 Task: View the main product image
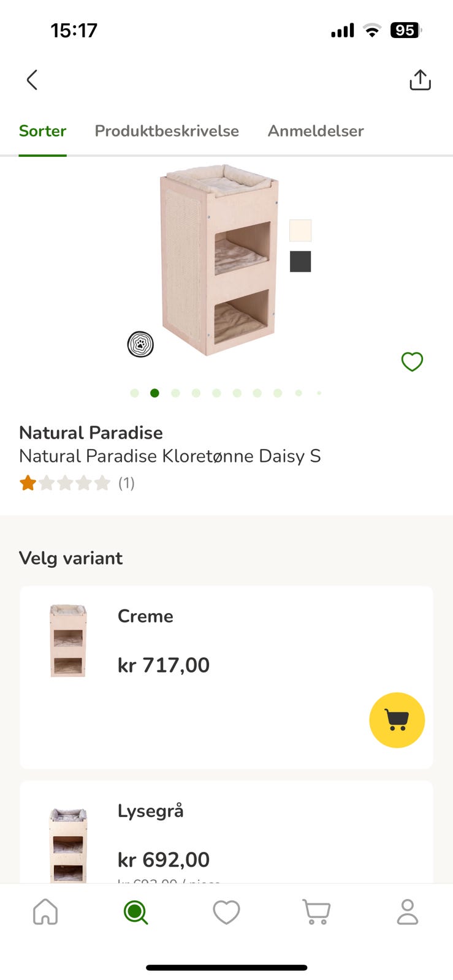pos(219,260)
